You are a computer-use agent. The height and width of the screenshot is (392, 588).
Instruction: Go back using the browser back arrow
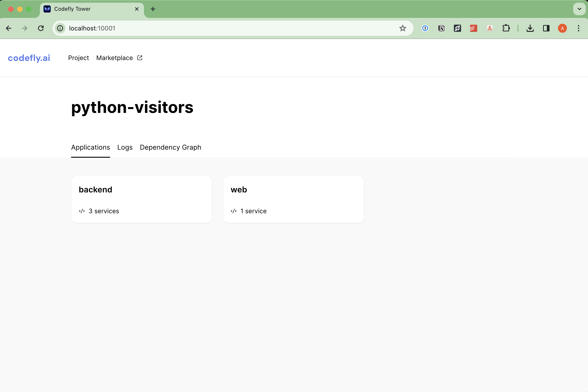coord(9,28)
